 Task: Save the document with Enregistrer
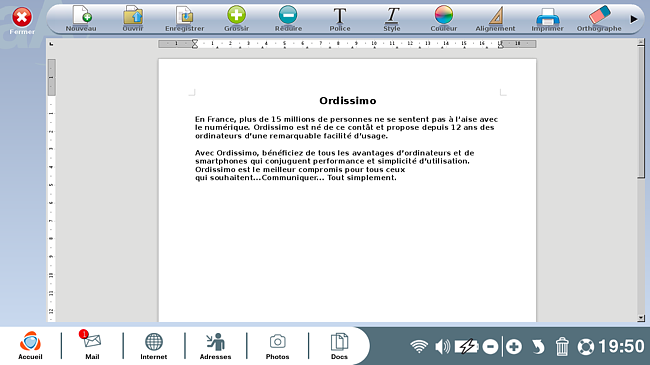click(x=184, y=19)
